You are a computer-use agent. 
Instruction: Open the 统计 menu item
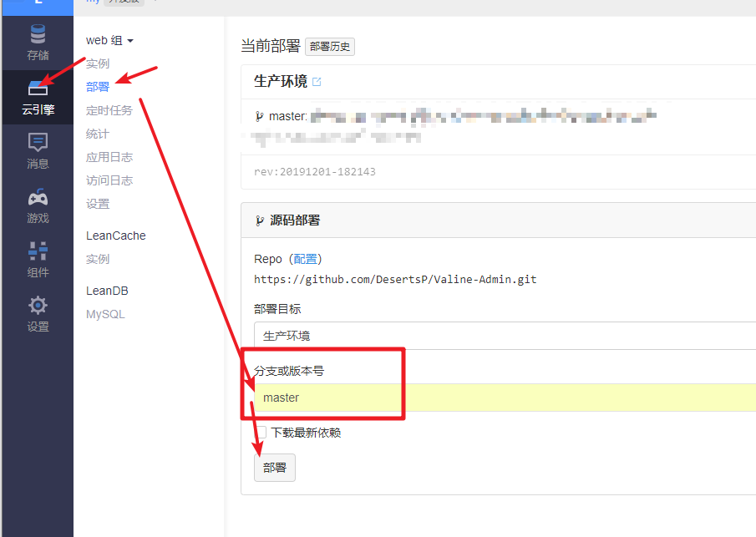click(98, 134)
